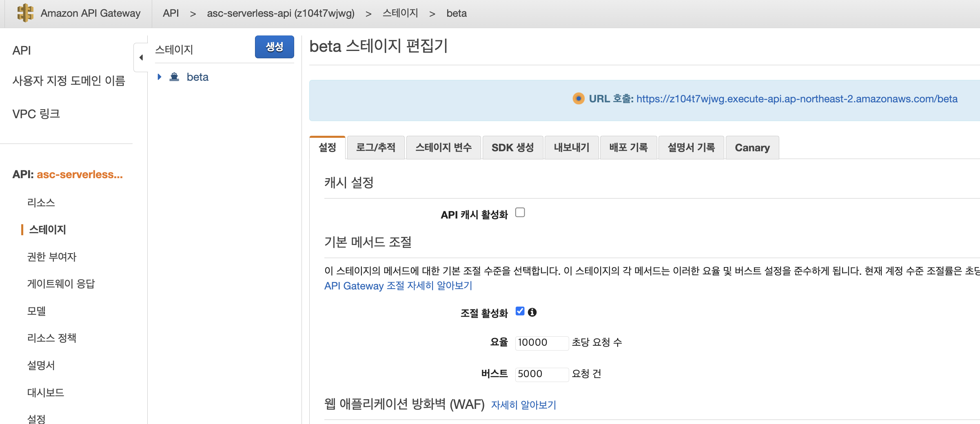Viewport: 980px width, 424px height.
Task: Click WAF 자세히 알아보기 link
Action: pyautogui.click(x=523, y=405)
